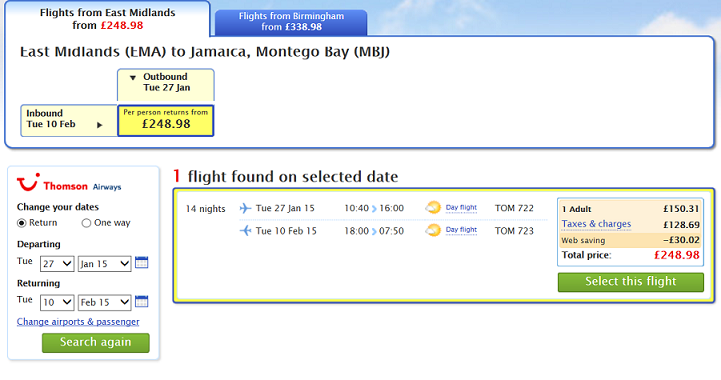Image resolution: width=721 pixels, height=380 pixels.
Task: Select the One way radio button
Action: click(x=86, y=223)
